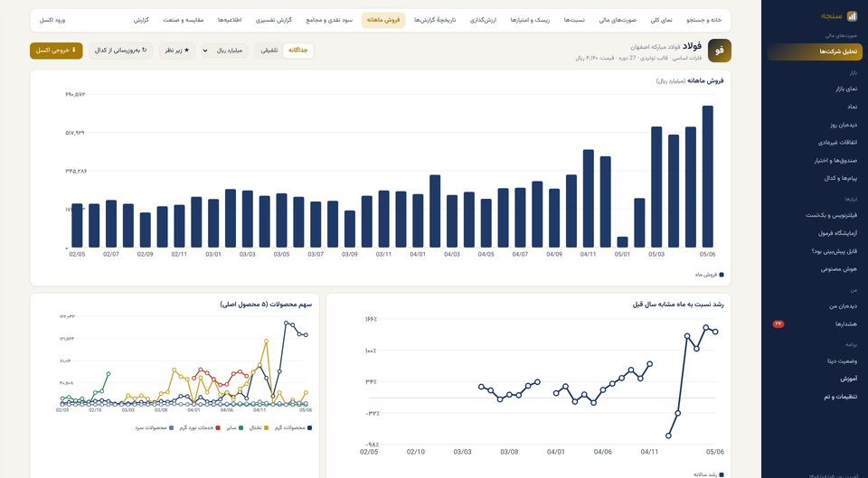868x478 pixels.
Task: Click the red 34 alerts badge
Action: pyautogui.click(x=778, y=324)
